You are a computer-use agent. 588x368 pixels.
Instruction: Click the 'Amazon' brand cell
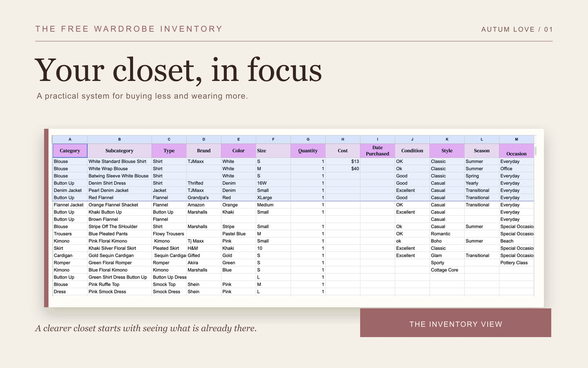pyautogui.click(x=204, y=205)
